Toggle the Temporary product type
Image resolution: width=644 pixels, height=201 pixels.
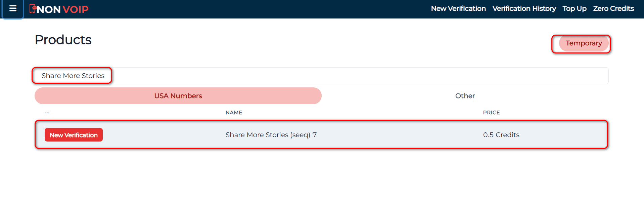pos(584,43)
